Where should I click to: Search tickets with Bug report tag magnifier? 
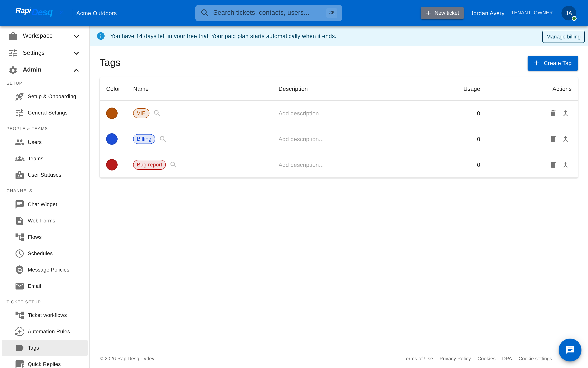coord(173,165)
